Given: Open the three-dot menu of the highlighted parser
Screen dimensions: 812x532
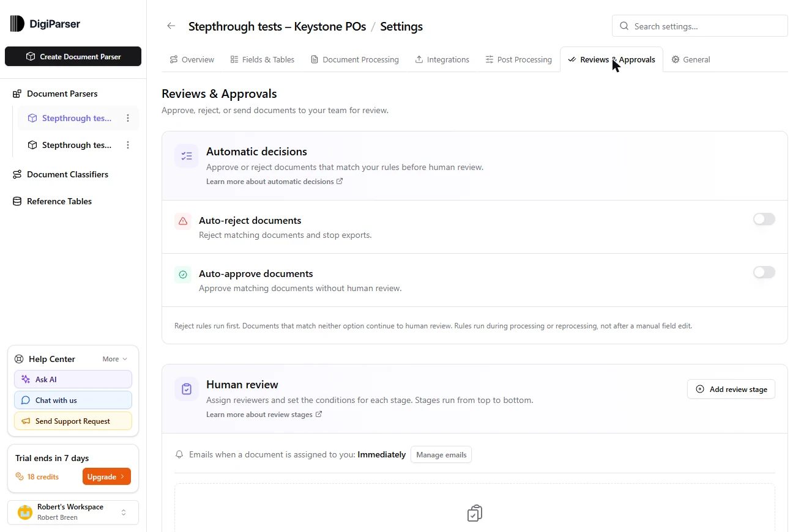Looking at the screenshot, I should tap(128, 119).
